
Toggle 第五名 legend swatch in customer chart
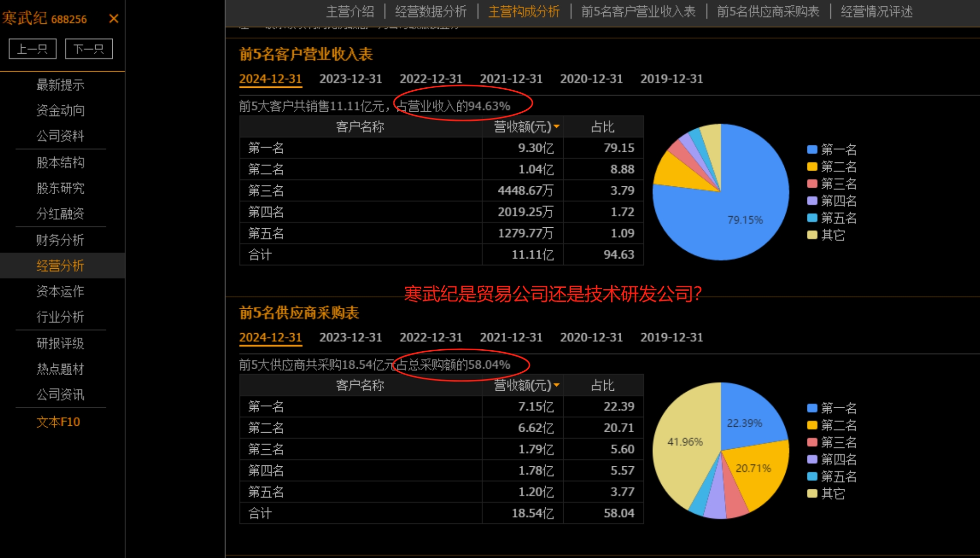point(812,218)
